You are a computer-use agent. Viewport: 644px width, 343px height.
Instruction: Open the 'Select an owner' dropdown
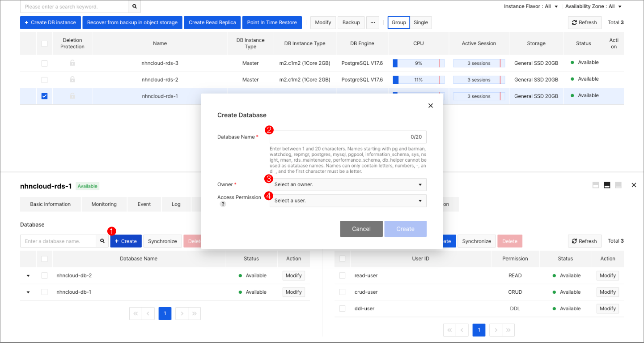click(347, 184)
